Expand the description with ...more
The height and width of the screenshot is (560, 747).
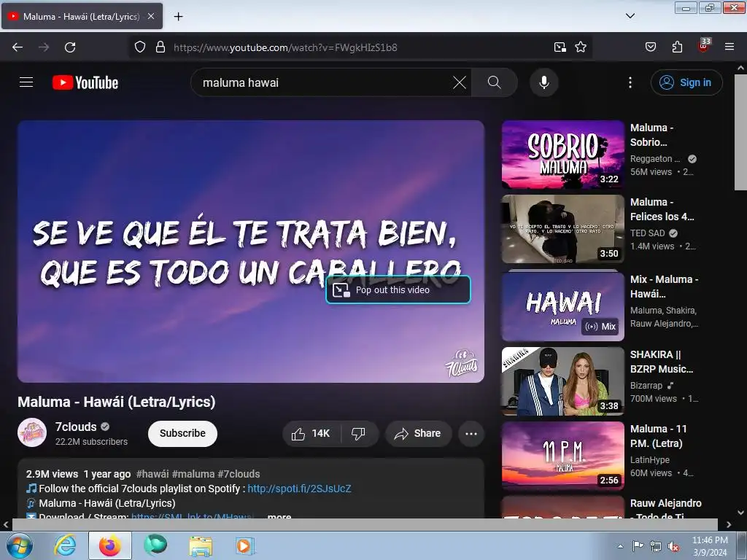279,516
